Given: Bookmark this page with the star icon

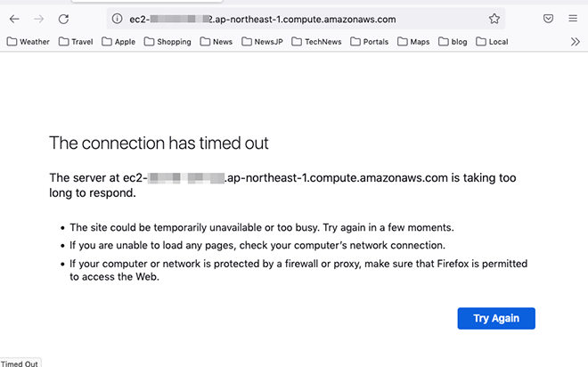Looking at the screenshot, I should (494, 19).
